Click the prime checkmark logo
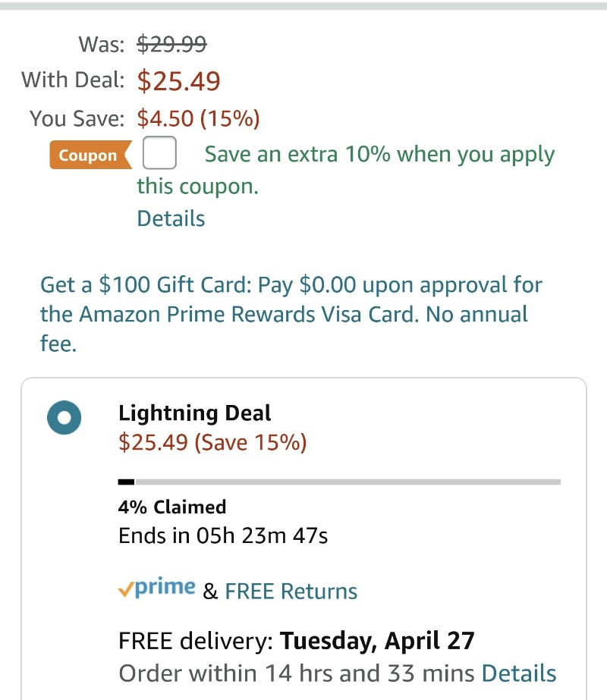 pyautogui.click(x=157, y=589)
